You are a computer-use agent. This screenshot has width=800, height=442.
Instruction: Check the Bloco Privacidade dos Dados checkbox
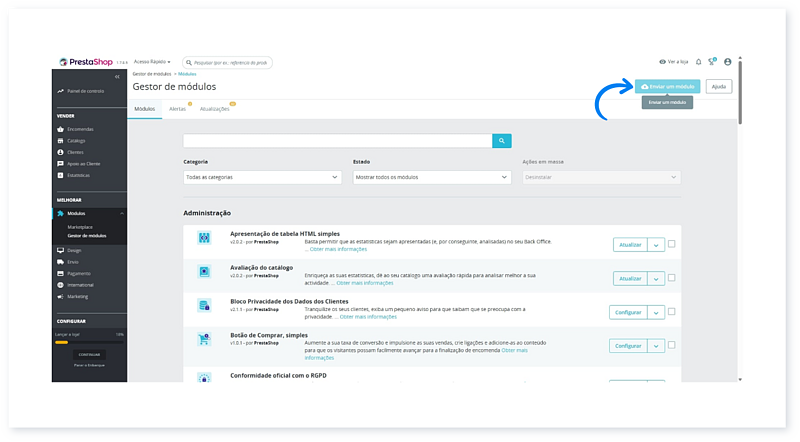pyautogui.click(x=672, y=312)
